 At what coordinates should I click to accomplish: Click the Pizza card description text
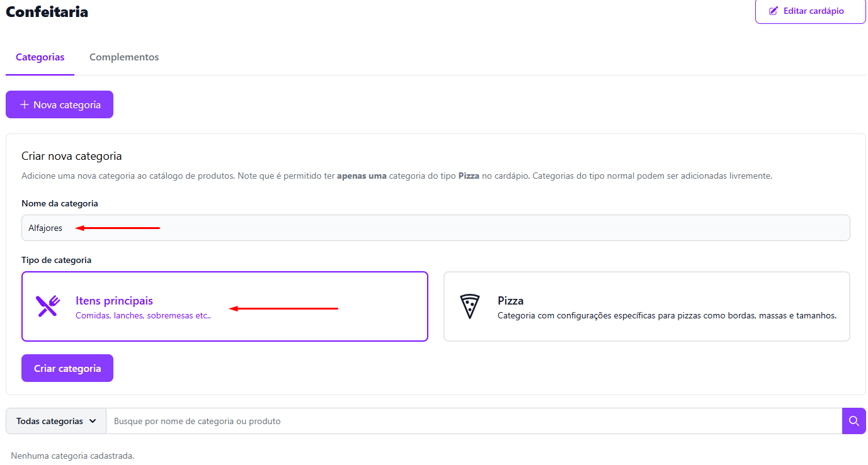click(x=666, y=316)
